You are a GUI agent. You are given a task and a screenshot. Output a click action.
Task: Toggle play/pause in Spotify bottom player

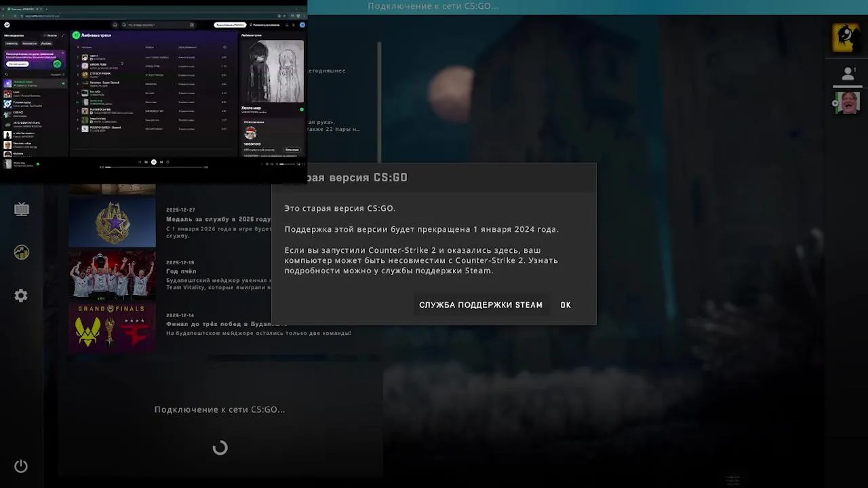(x=154, y=162)
